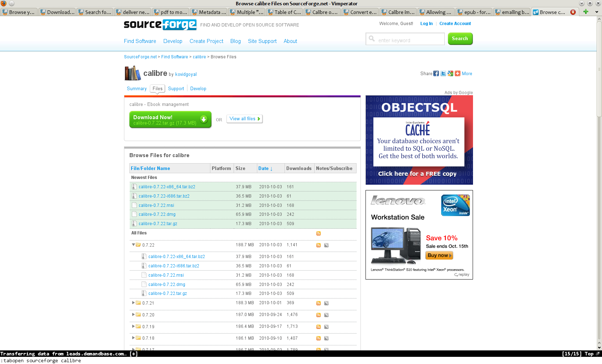
Task: Expand the 0.7.20 folder
Action: (x=133, y=315)
